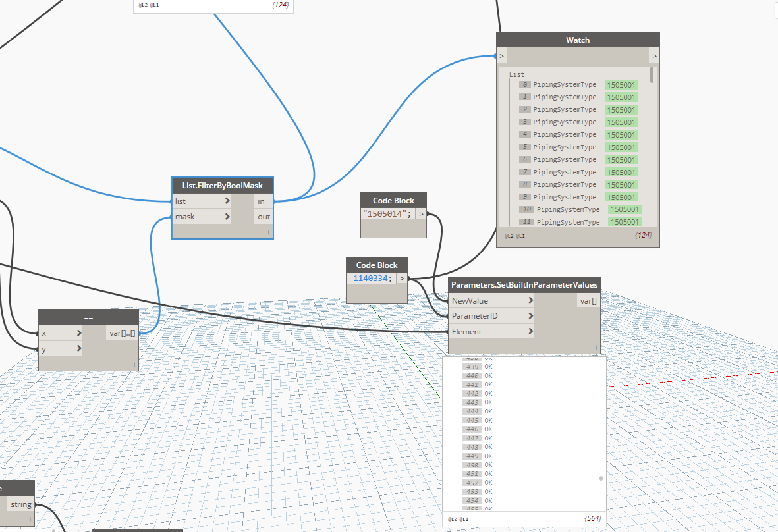Click row 445 OK in the preview list
The width and height of the screenshot is (778, 532).
478,421
